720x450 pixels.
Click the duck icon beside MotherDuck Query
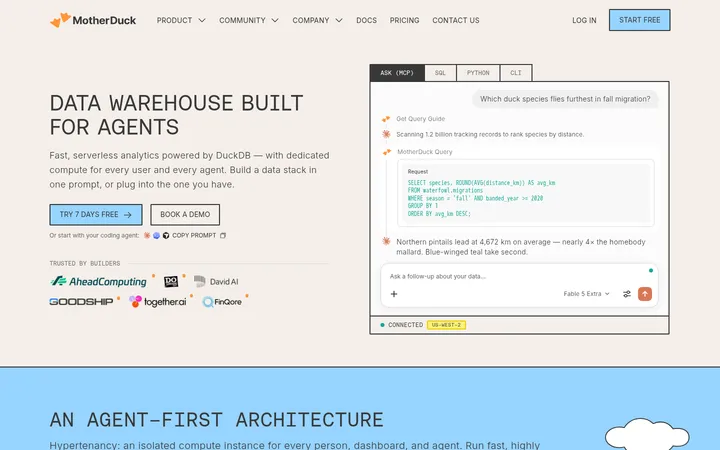tap(387, 152)
